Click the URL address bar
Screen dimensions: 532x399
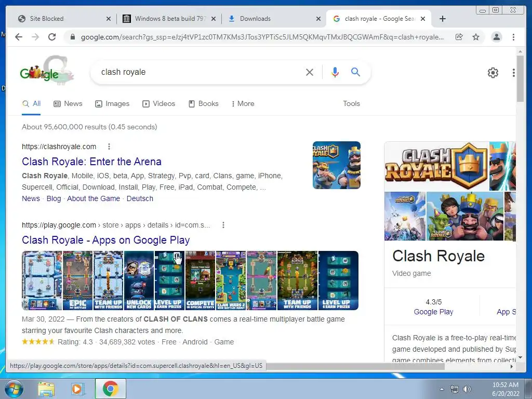pos(262,37)
